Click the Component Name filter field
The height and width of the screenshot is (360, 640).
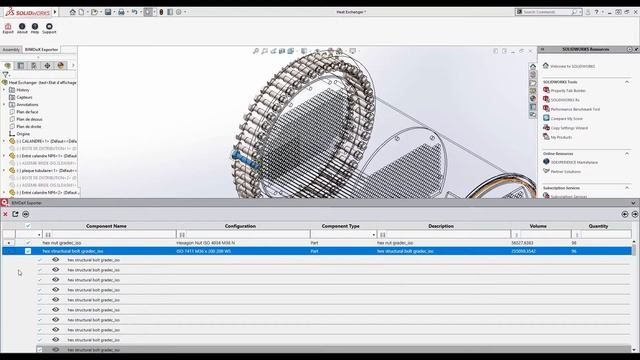click(110, 235)
